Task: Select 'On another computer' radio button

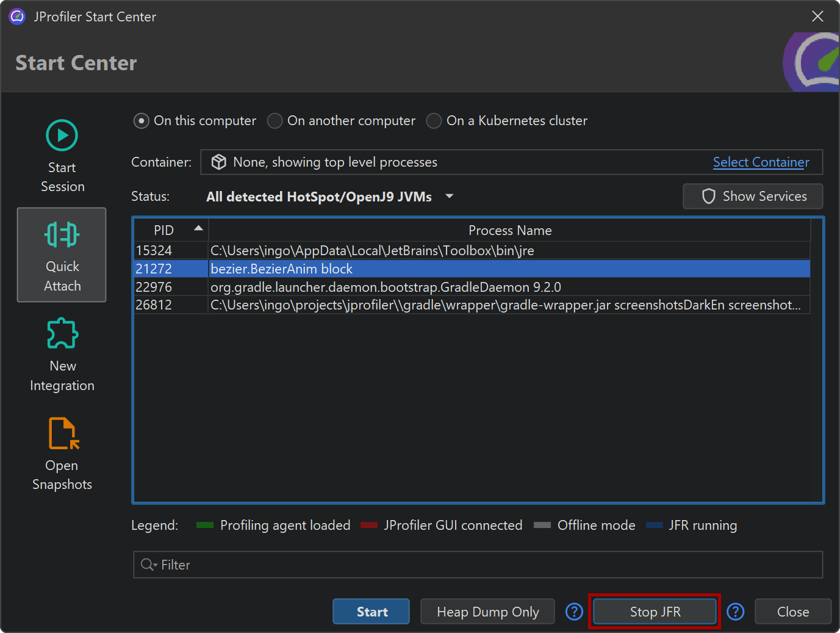Action: [x=275, y=121]
